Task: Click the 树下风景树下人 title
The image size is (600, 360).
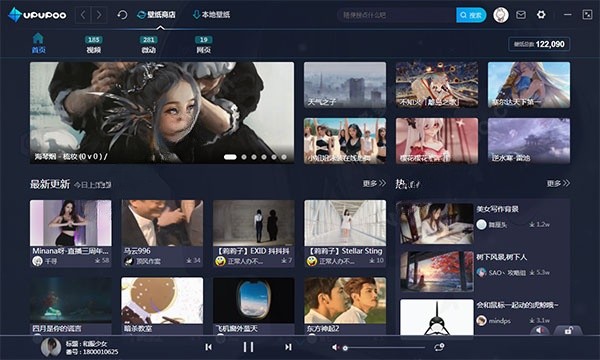Action: [x=501, y=257]
